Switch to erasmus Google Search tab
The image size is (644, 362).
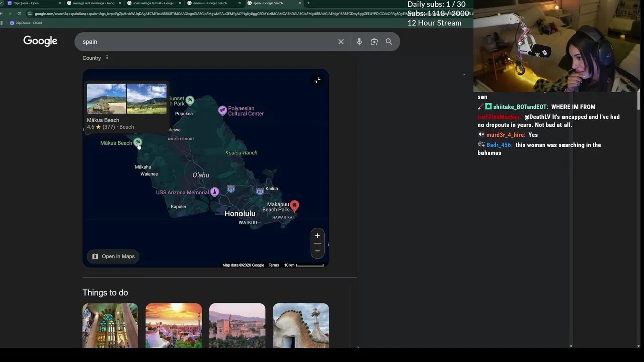[x=213, y=3]
